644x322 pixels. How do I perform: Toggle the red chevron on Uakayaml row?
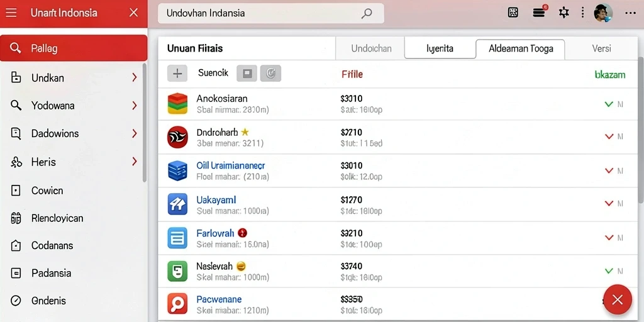pos(609,203)
